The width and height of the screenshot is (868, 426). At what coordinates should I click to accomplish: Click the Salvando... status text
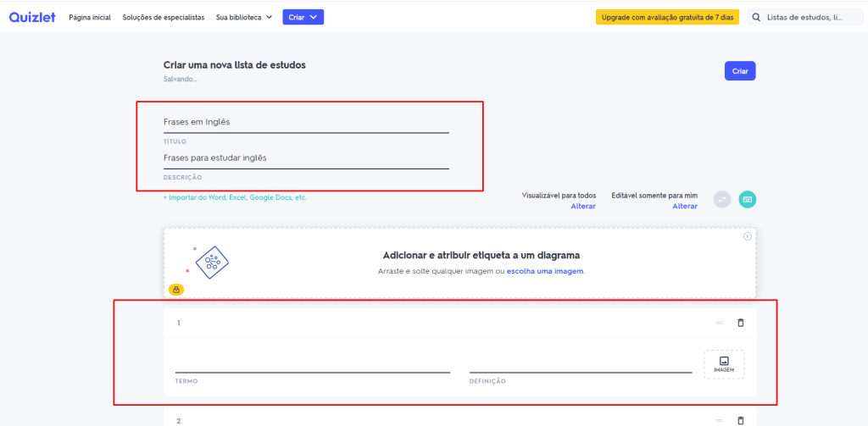pos(180,79)
